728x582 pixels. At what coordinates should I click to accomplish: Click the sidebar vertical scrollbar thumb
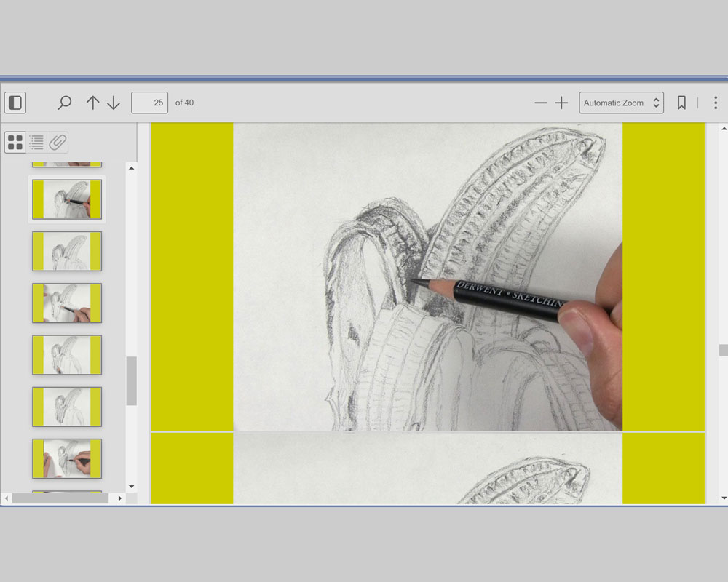[x=131, y=381]
